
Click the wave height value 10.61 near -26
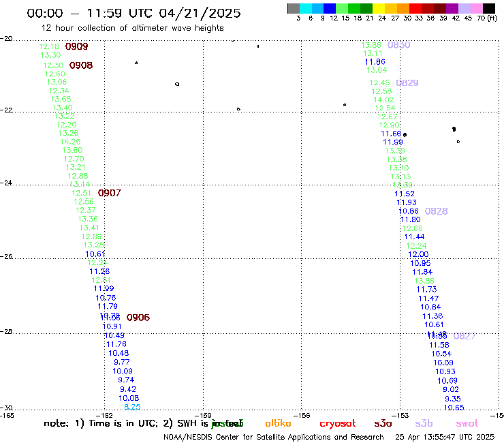coord(95,254)
